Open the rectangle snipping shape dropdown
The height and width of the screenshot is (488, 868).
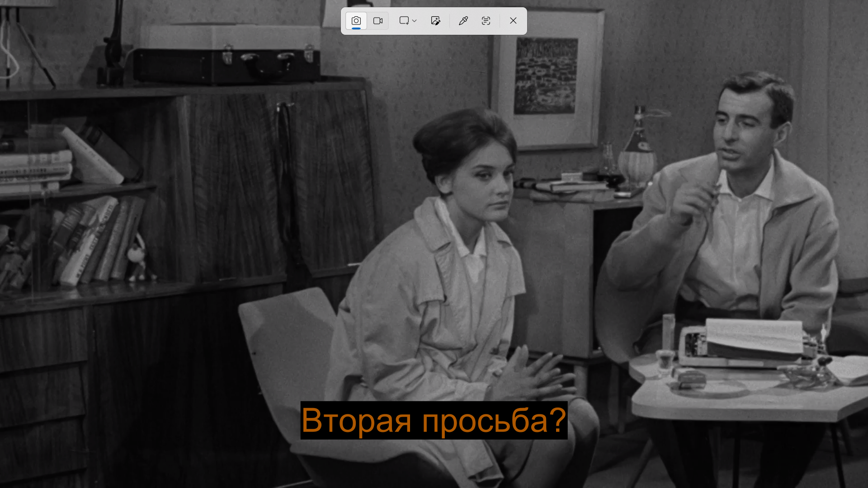(408, 21)
